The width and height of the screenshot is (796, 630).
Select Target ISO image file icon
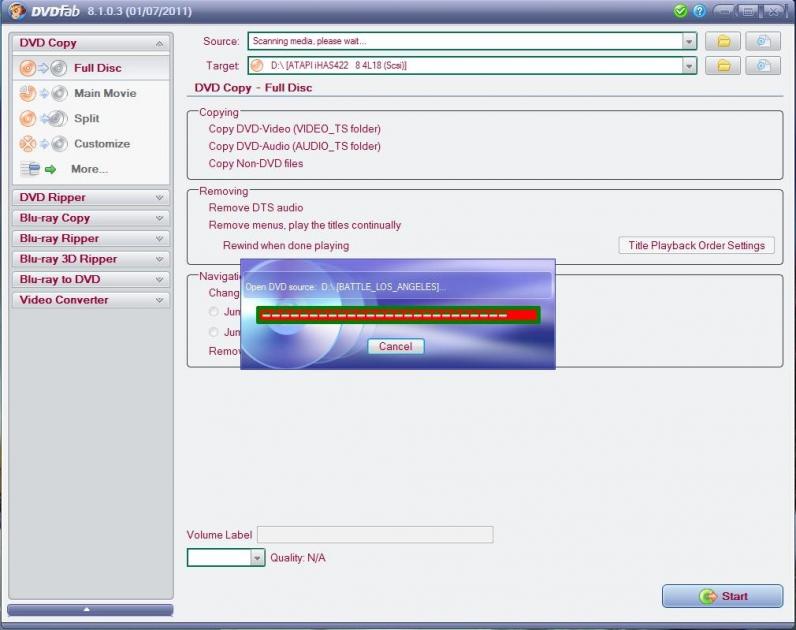pyautogui.click(x=763, y=65)
